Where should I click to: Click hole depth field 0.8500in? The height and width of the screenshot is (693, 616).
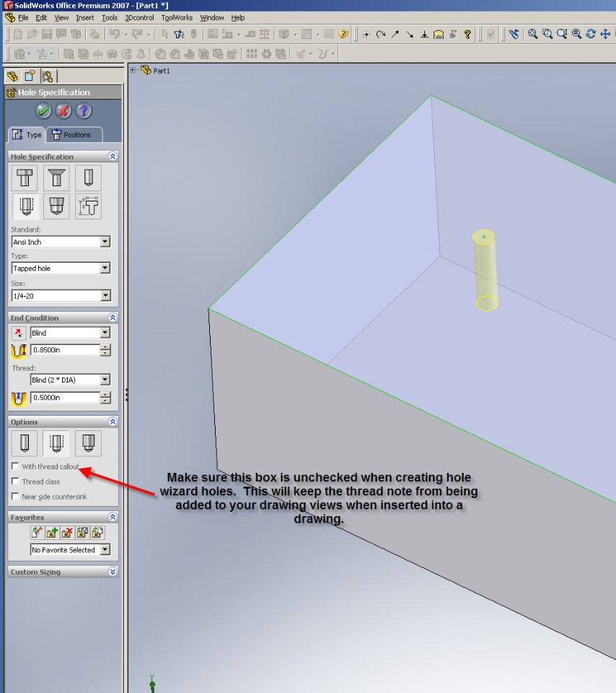point(66,349)
